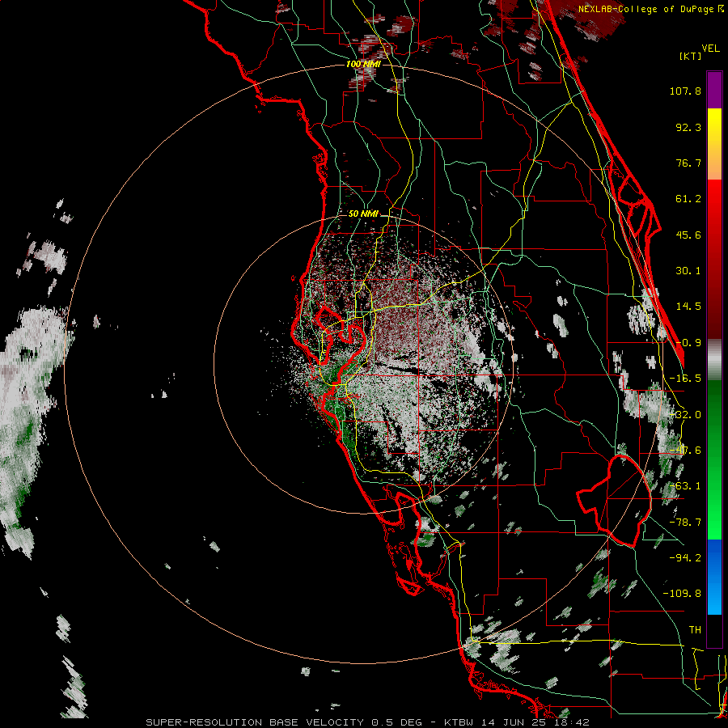The width and height of the screenshot is (728, 728).
Task: Click the NEXLAB-College of DuPage watermark text
Action: (x=650, y=9)
